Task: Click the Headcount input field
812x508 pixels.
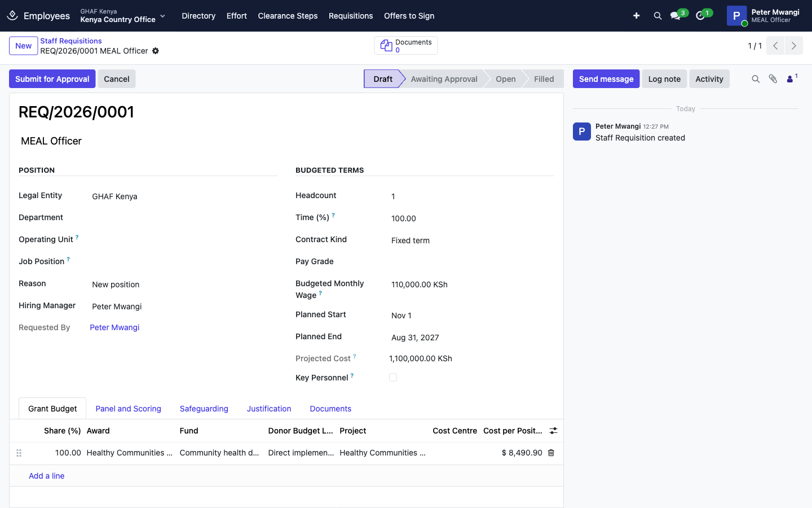Action: click(471, 196)
